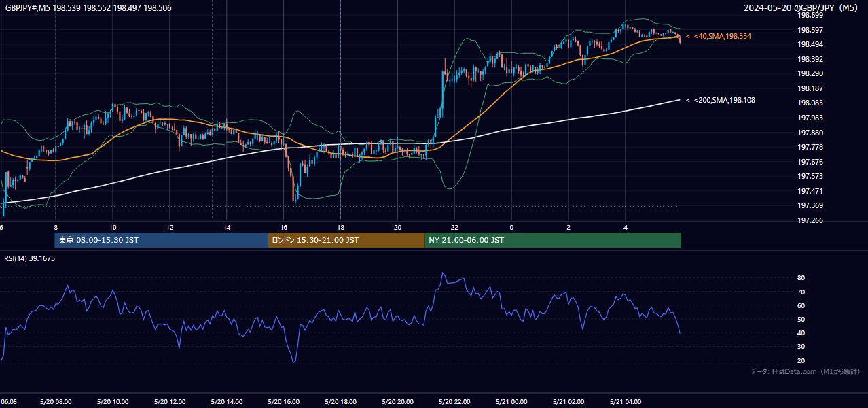
Task: Click RSI scale value 70
Action: coord(801,292)
